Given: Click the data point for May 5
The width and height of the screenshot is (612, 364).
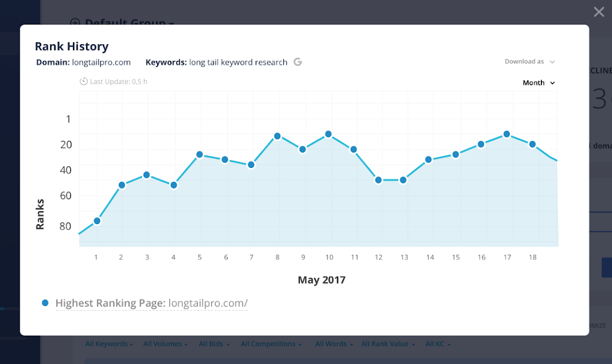Looking at the screenshot, I should (x=200, y=154).
